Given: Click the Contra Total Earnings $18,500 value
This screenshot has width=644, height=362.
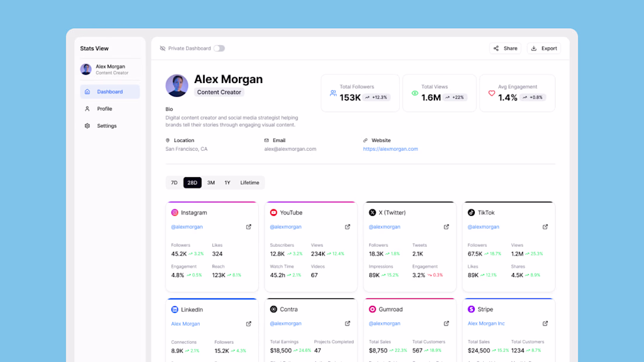Looking at the screenshot, I should [x=280, y=350].
